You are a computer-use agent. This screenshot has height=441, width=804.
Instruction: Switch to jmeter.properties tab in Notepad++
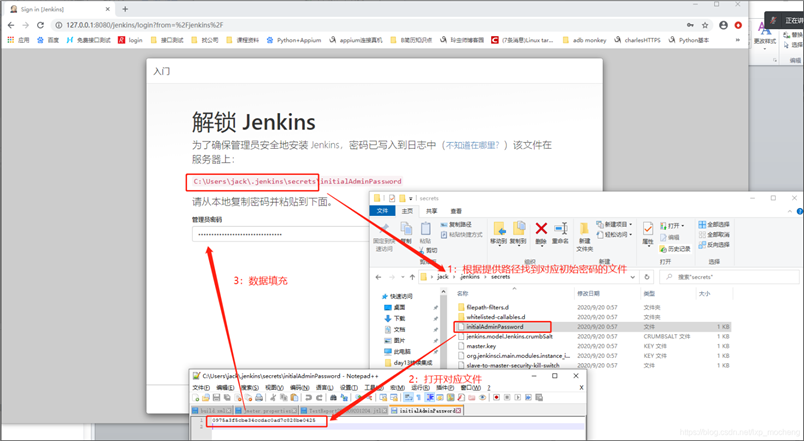[266, 410]
